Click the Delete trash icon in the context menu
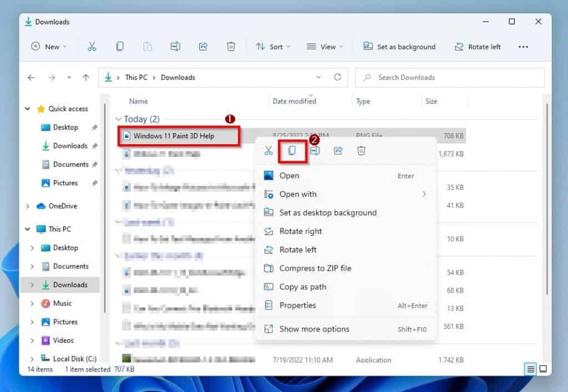 361,151
